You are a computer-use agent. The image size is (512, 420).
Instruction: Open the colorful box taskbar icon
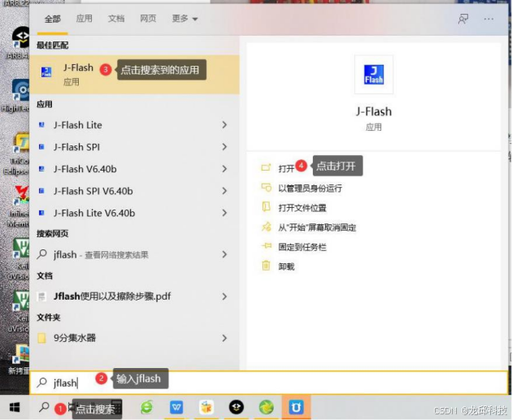click(x=206, y=407)
